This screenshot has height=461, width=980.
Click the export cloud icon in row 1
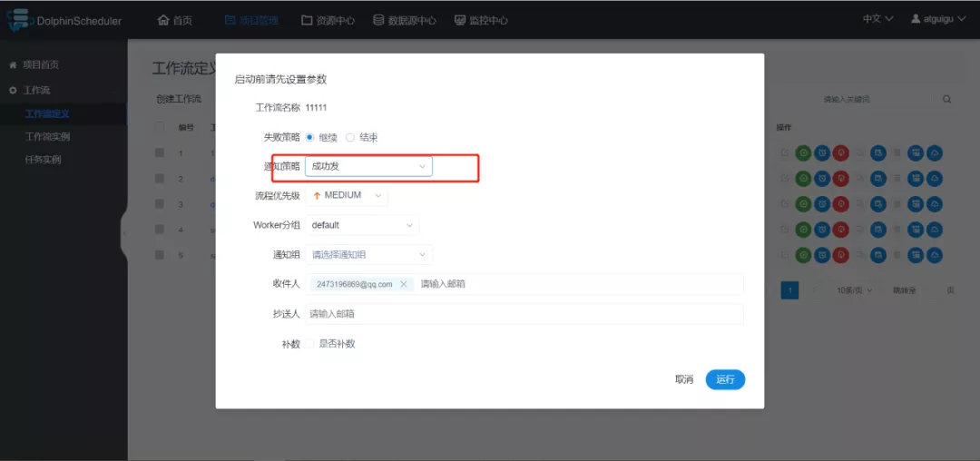[935, 153]
